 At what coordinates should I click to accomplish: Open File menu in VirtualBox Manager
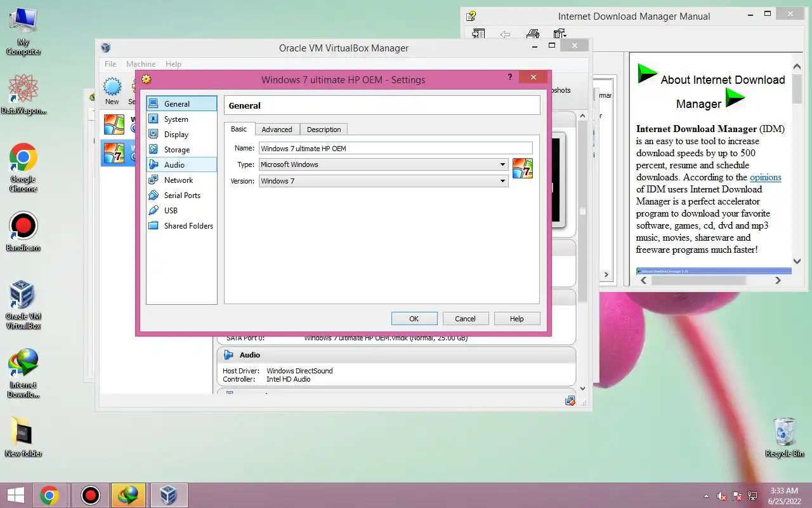pyautogui.click(x=110, y=64)
